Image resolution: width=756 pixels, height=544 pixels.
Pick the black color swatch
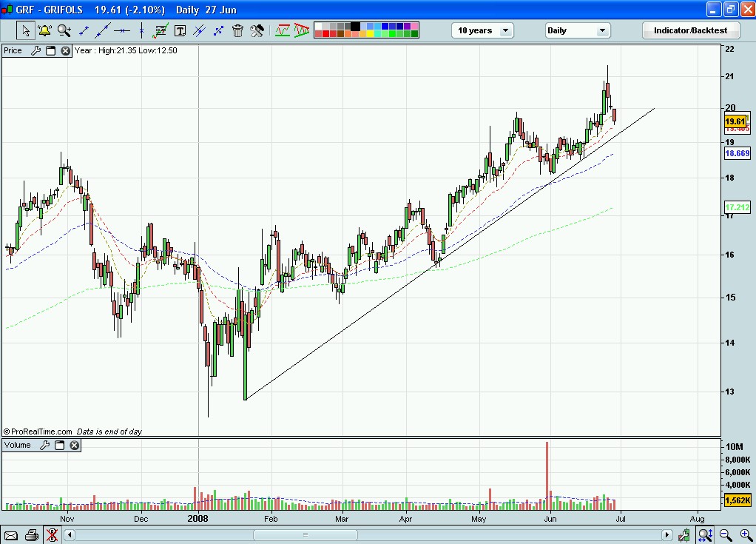pyautogui.click(x=355, y=26)
